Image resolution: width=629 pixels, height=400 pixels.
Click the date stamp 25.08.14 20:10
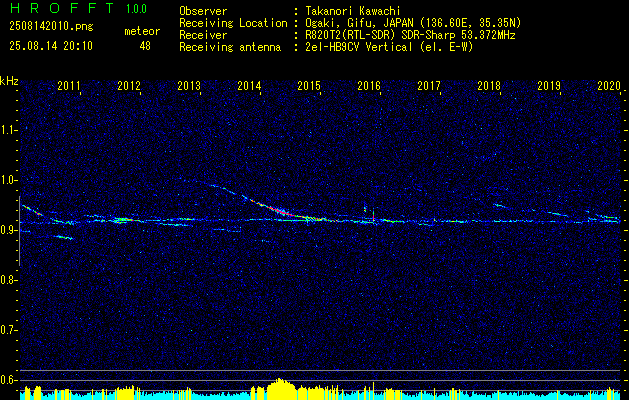tap(51, 46)
